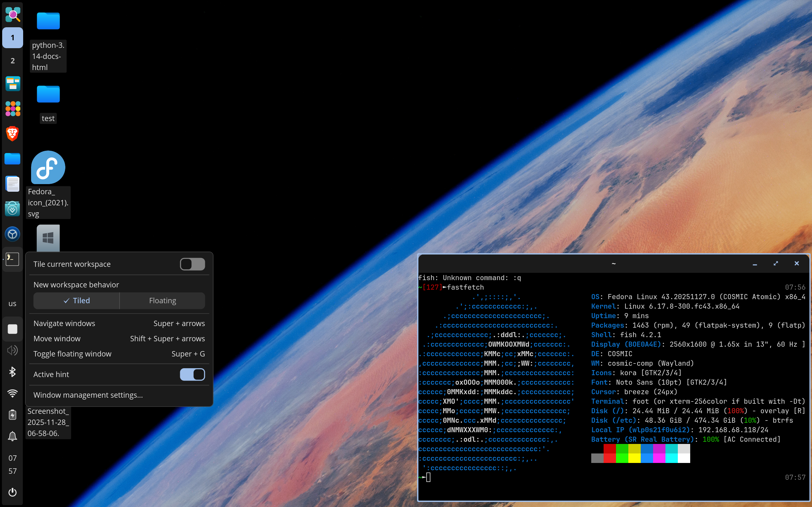
Task: Disable the Active hint toggle
Action: coord(192,374)
